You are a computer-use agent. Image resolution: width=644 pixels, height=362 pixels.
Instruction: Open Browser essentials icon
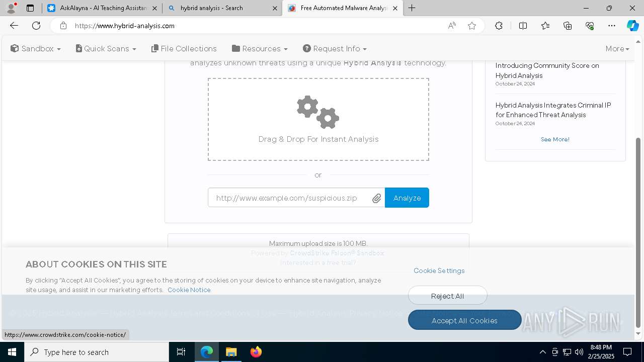[590, 26]
